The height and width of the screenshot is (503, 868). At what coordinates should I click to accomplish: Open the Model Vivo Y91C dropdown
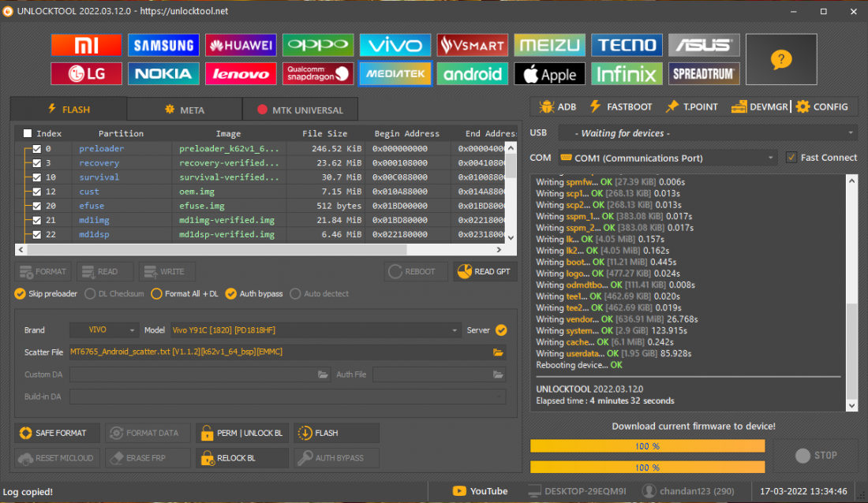tap(315, 330)
